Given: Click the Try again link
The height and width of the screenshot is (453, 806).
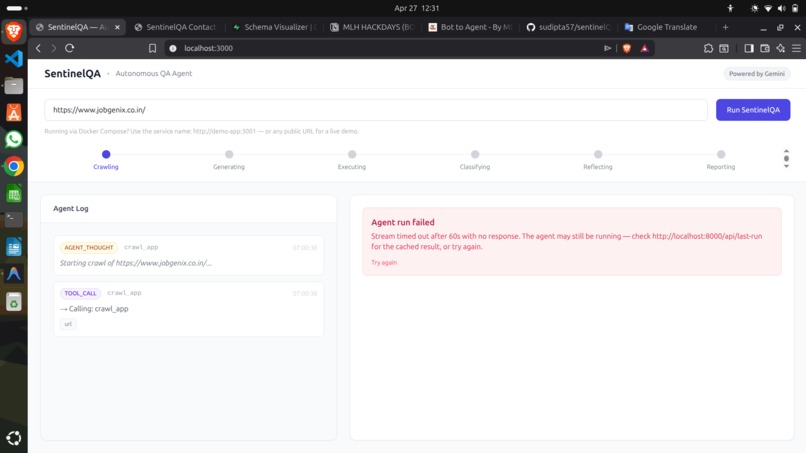Looking at the screenshot, I should click(384, 262).
